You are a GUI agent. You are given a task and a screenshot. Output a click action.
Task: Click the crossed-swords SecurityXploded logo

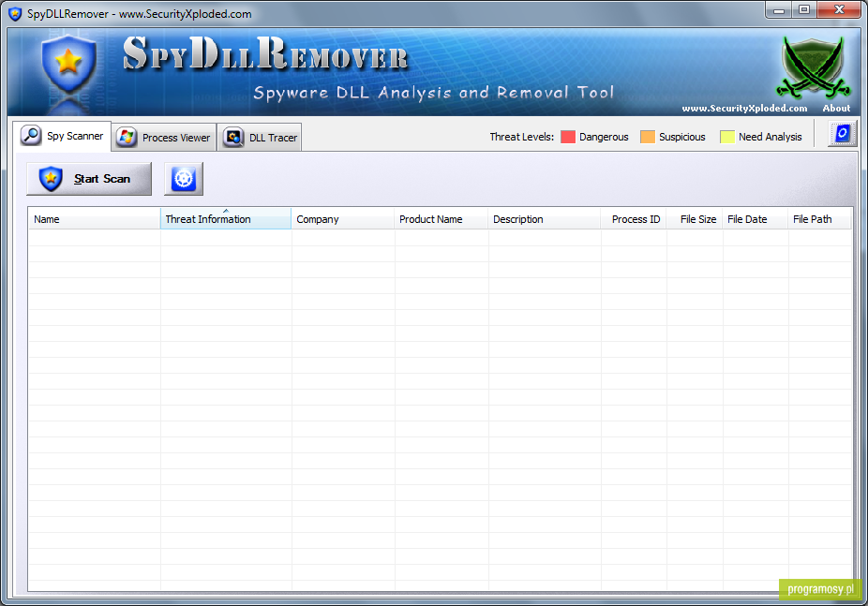click(813, 67)
